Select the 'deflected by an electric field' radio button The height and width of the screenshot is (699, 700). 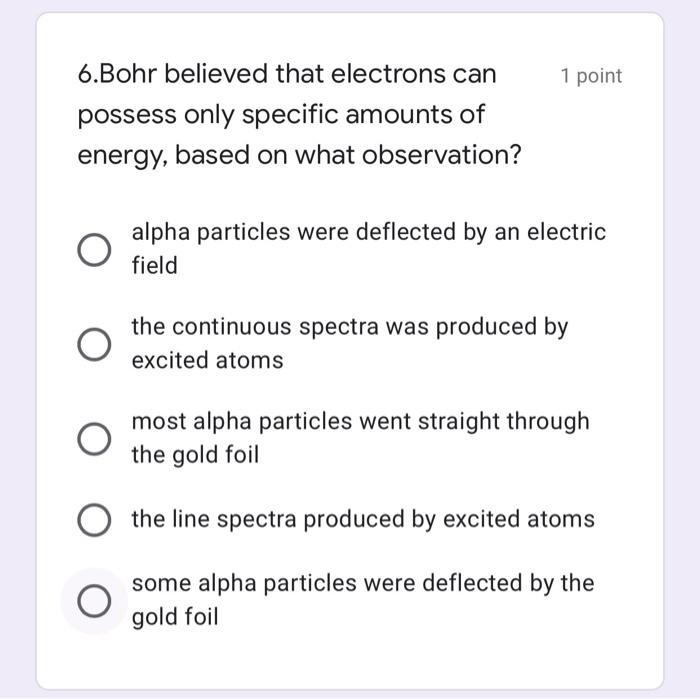[94, 249]
